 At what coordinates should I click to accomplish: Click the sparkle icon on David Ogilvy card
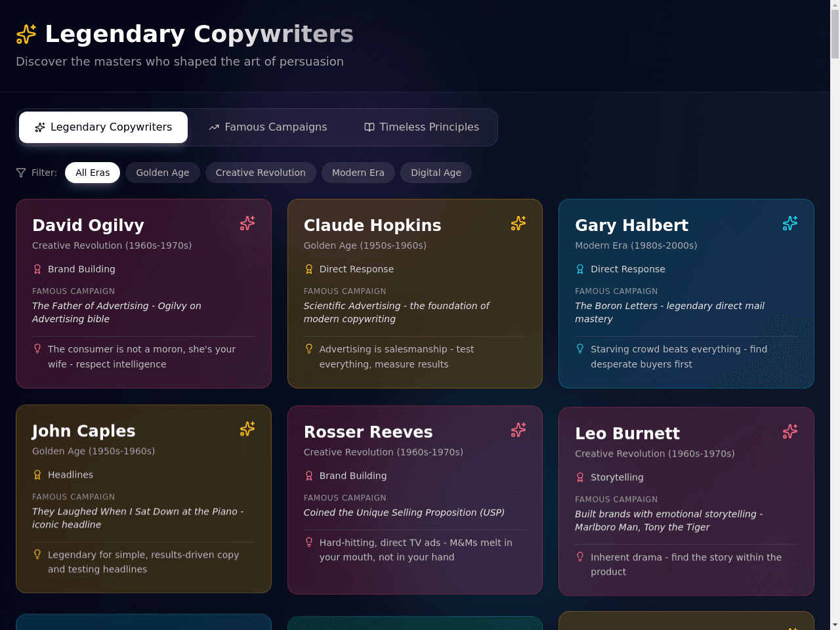tap(247, 223)
